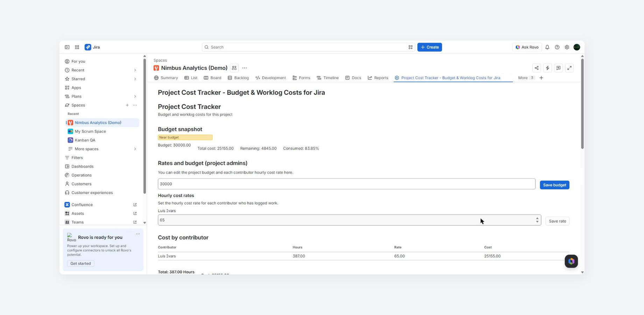
Task: Open the Rovo card ellipsis menu
Action: (138, 234)
